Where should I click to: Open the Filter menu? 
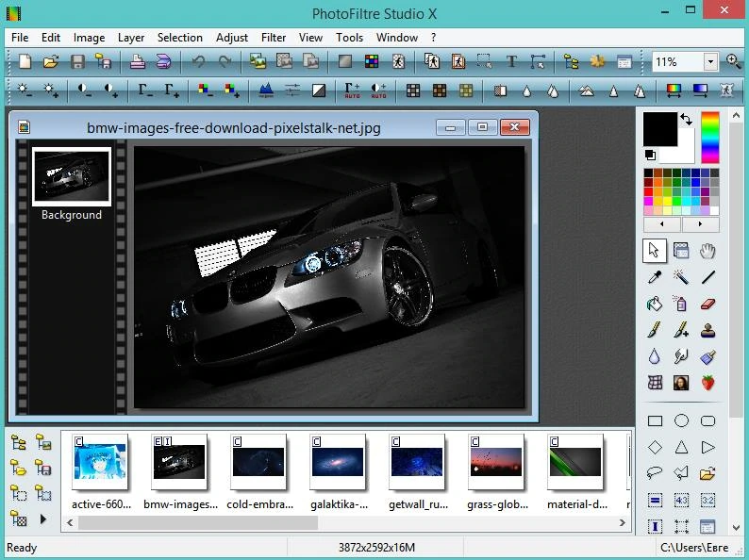(274, 37)
